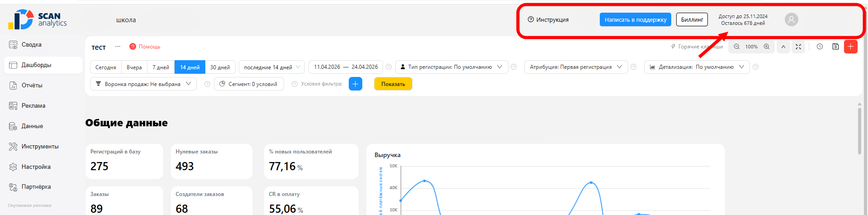Screen dimensions: 868x215
Task: Collapse the filters panel with up chevron
Action: pyautogui.click(x=783, y=47)
